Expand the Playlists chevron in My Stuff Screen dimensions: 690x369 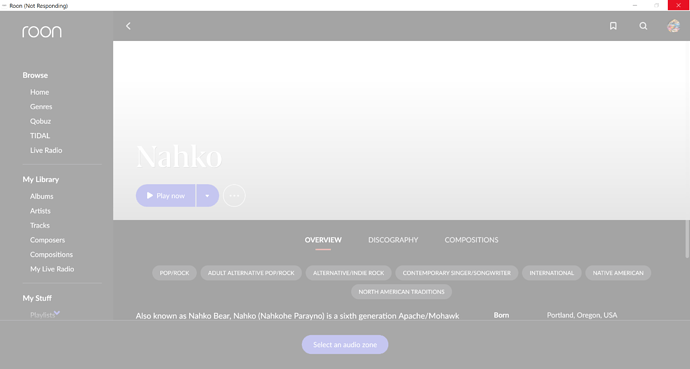point(57,313)
